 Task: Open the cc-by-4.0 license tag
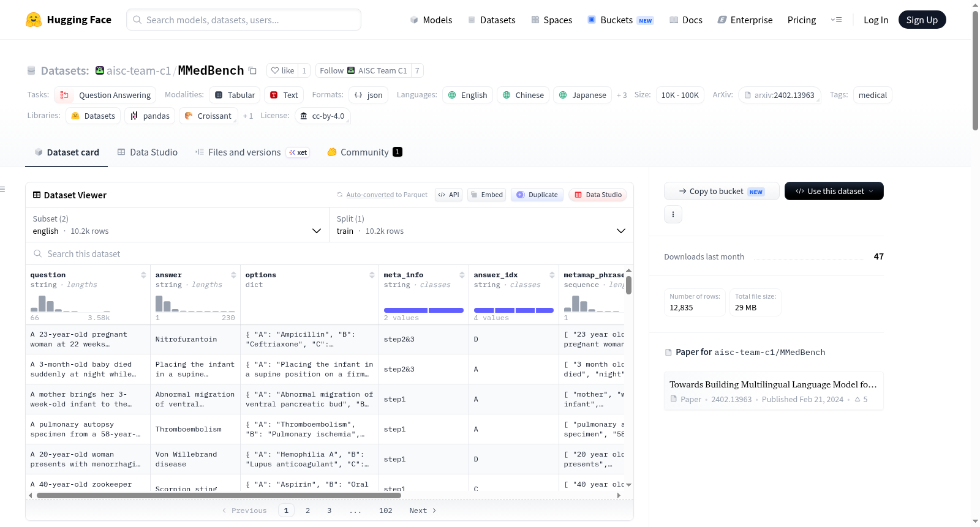(322, 116)
